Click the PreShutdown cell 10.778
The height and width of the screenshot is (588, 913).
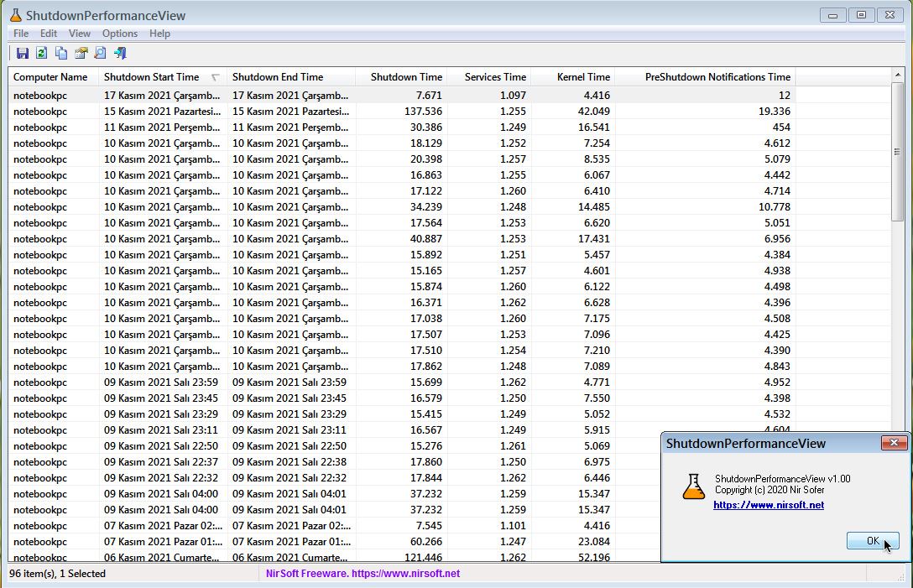point(775,207)
